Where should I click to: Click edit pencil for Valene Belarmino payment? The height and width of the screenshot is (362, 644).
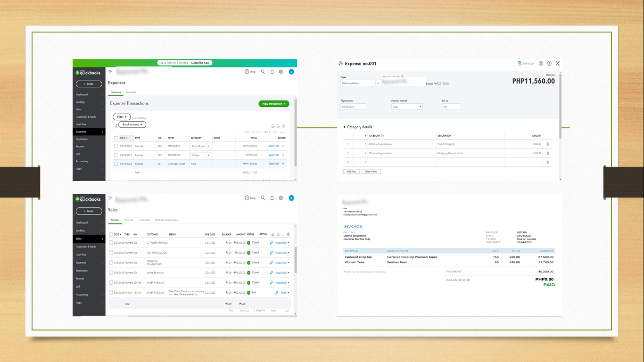[272, 272]
